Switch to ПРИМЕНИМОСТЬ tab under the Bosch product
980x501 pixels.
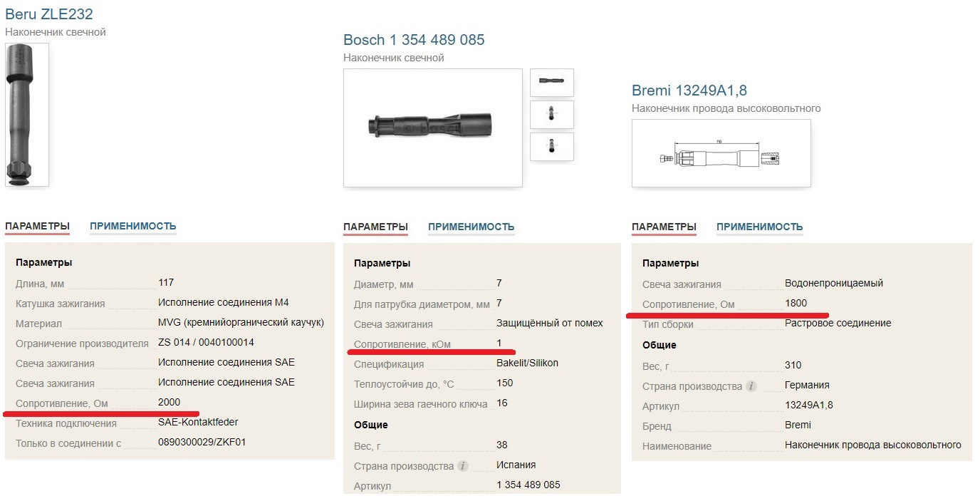click(x=471, y=227)
